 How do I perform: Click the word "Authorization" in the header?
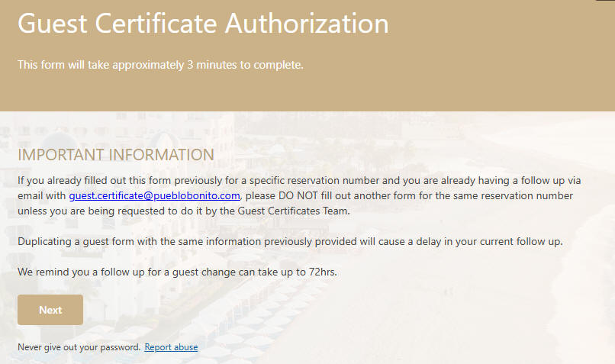pyautogui.click(x=307, y=24)
